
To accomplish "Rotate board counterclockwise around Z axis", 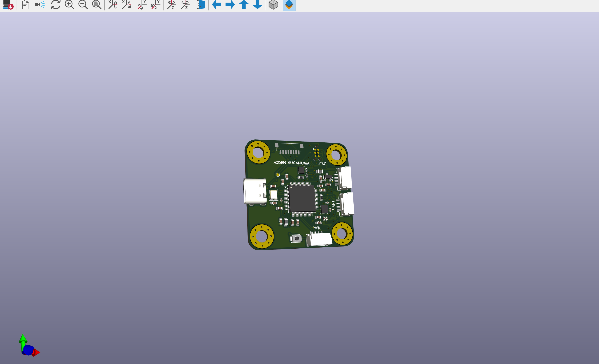I will pos(185,5).
